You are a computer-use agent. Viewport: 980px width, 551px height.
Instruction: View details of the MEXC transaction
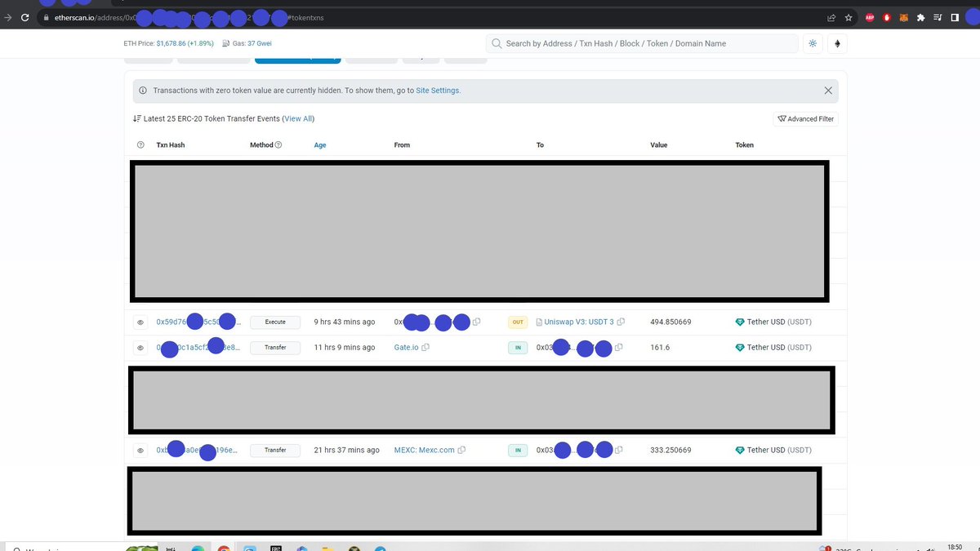pyautogui.click(x=140, y=451)
